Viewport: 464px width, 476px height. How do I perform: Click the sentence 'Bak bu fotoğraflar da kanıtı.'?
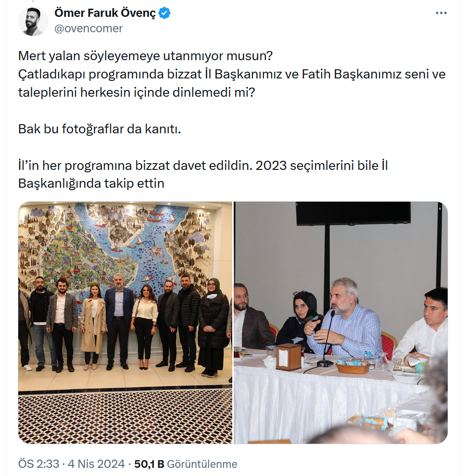coord(100,129)
